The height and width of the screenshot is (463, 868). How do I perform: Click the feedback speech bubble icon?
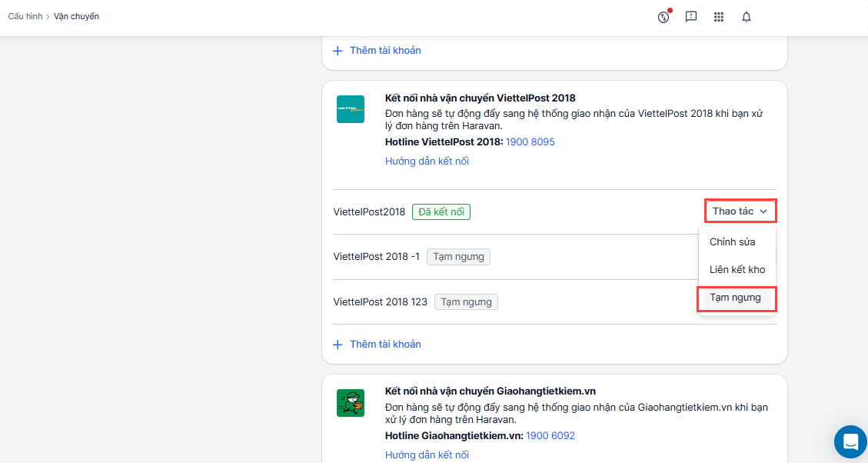click(691, 17)
